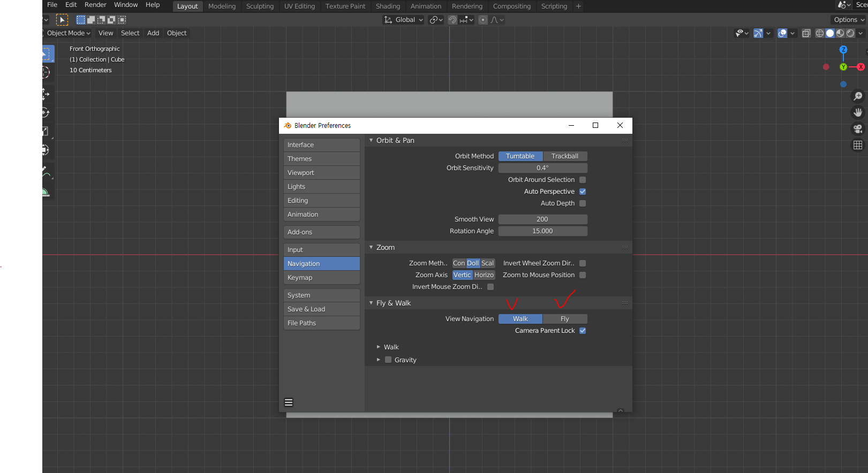
Task: Expand the Gravity subpanel
Action: pos(379,360)
